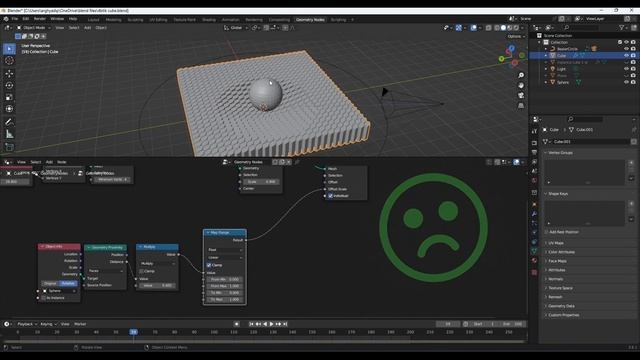Select the Scale tool in viewport toolbar
Viewport: 640px width, 360px height.
coord(9,97)
